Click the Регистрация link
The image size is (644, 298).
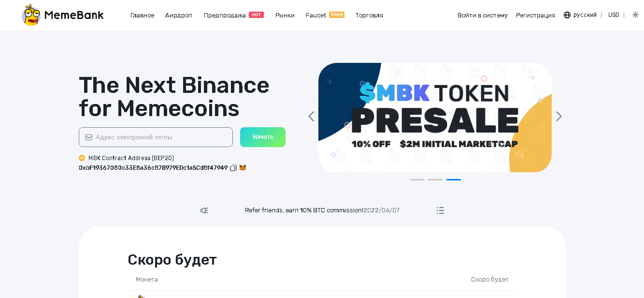535,15
